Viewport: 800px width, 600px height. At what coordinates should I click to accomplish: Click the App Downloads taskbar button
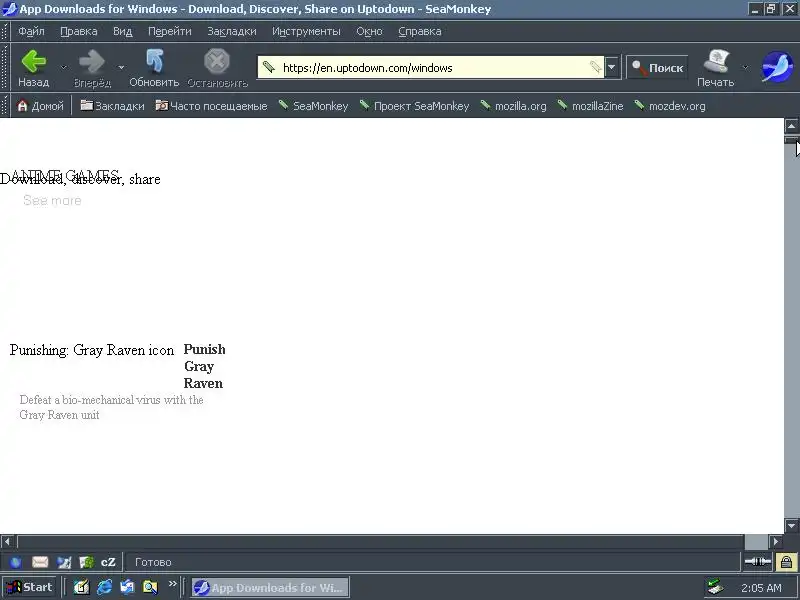click(270, 587)
